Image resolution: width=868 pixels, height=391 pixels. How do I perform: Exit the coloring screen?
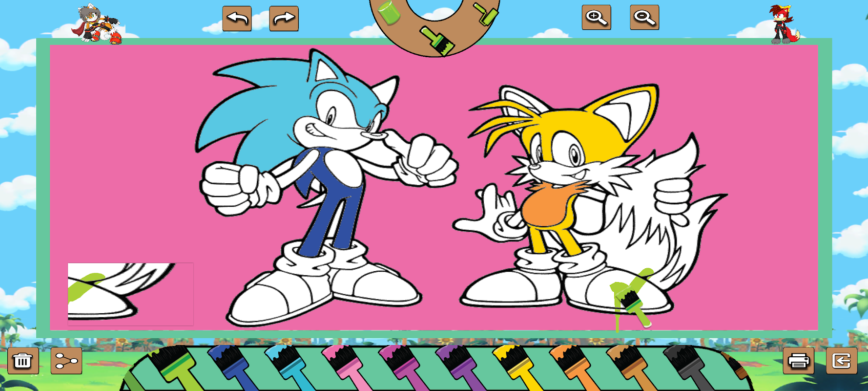(842, 361)
